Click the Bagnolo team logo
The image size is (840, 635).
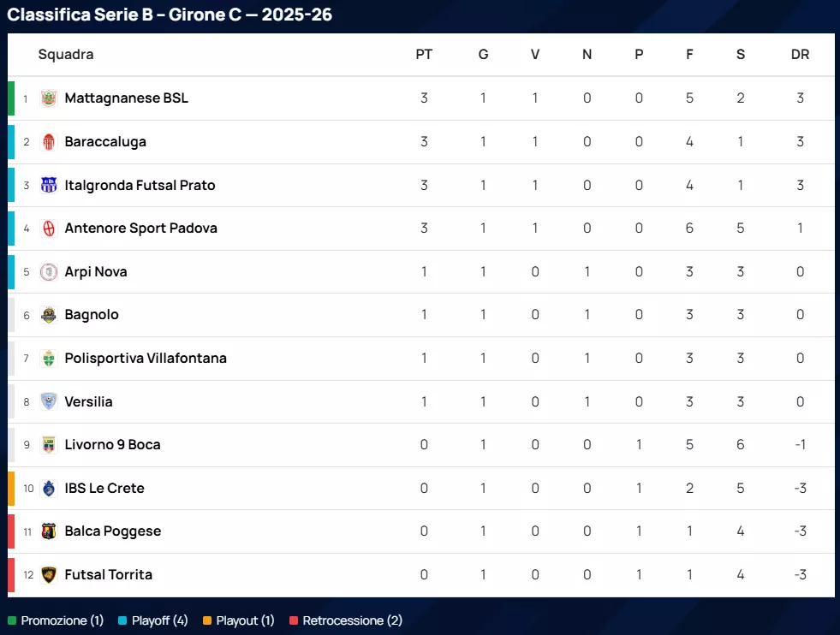point(49,315)
